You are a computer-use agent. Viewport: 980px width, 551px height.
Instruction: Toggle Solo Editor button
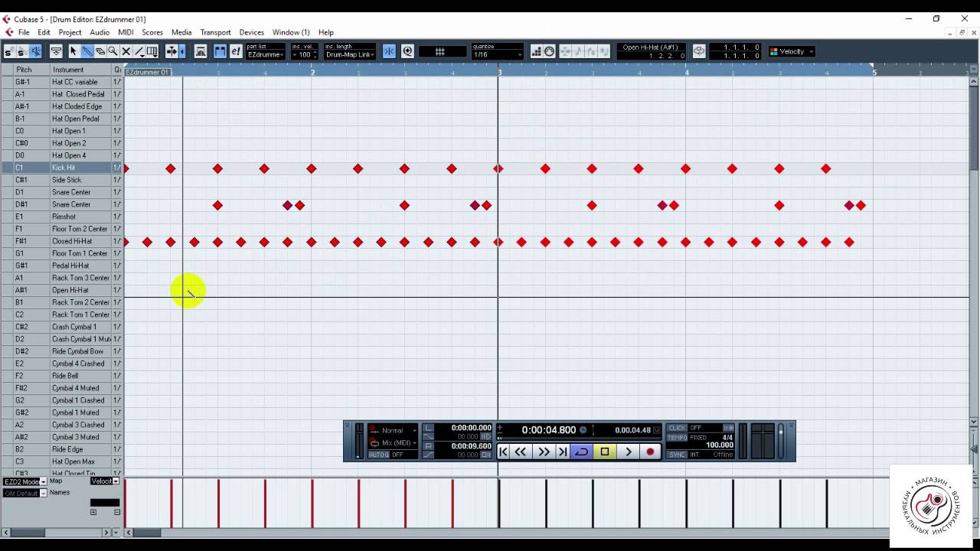coord(8,51)
